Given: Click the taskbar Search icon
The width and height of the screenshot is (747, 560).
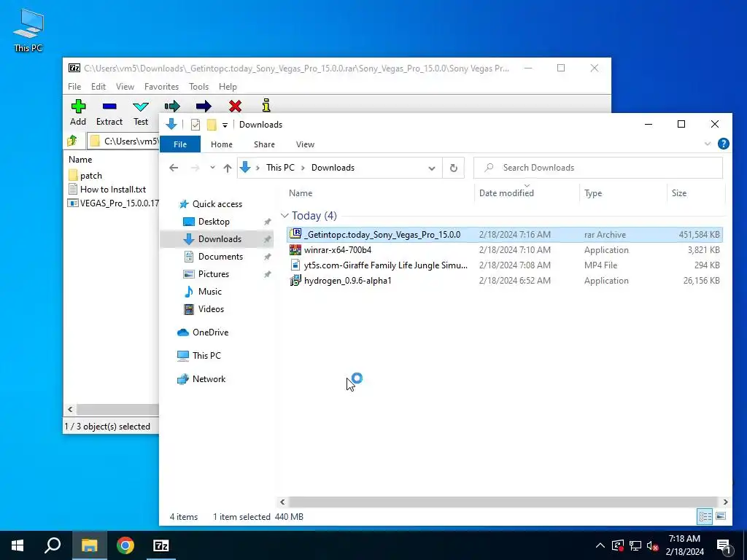Looking at the screenshot, I should point(53,545).
